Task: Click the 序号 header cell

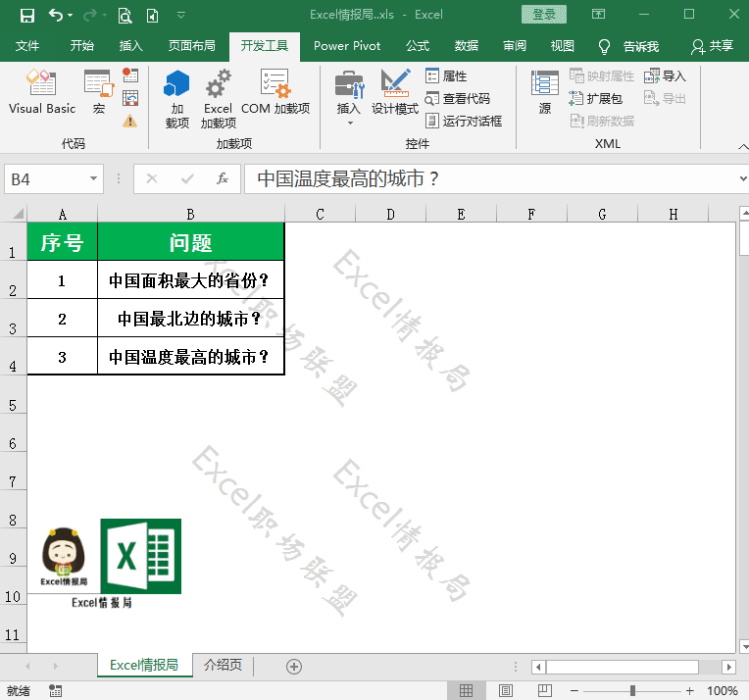Action: coord(62,242)
